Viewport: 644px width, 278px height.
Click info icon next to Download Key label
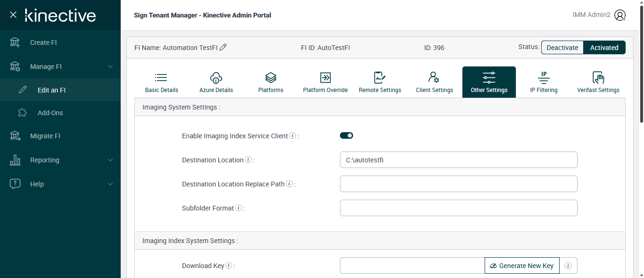tap(229, 266)
